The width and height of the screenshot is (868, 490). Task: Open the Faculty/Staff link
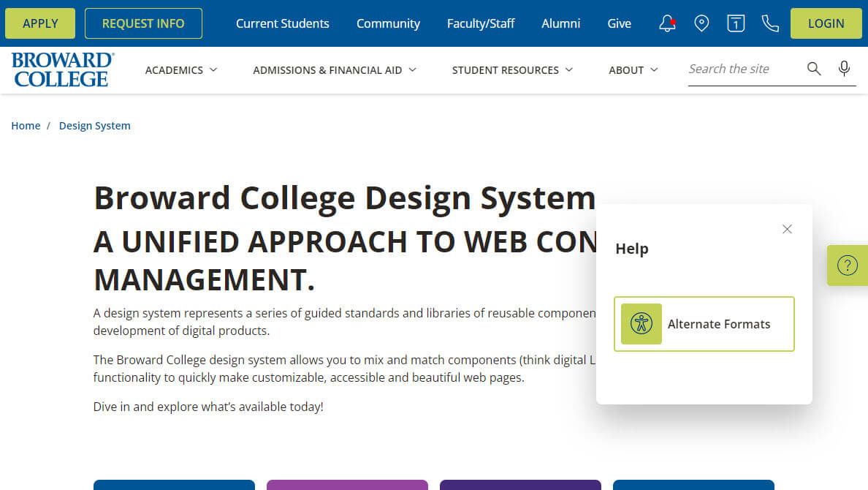click(x=481, y=23)
